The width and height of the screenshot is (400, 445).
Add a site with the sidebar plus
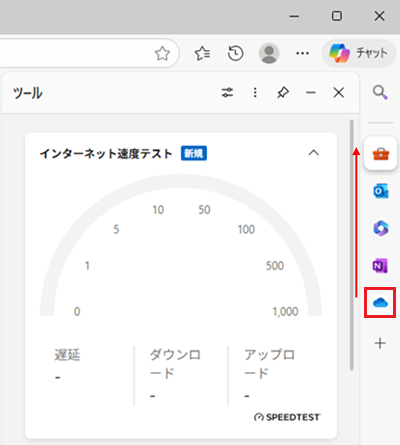pyautogui.click(x=380, y=343)
